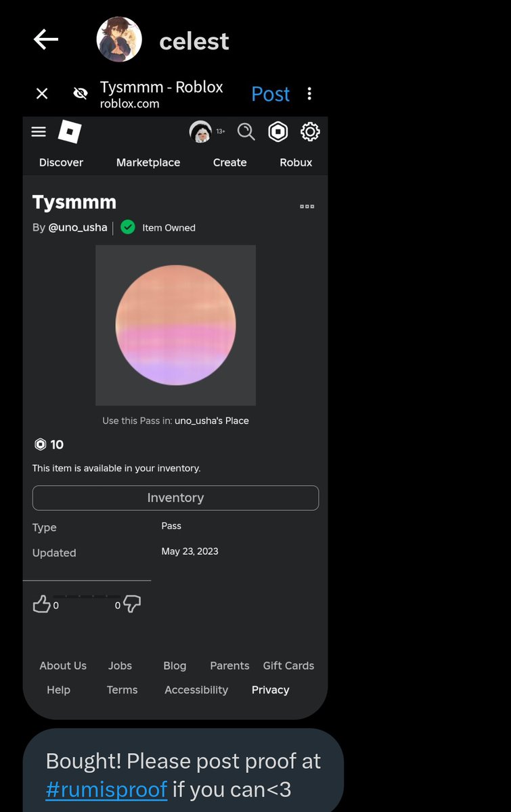This screenshot has width=511, height=812.
Task: Click the Robux hexagon icon in header
Action: click(278, 131)
